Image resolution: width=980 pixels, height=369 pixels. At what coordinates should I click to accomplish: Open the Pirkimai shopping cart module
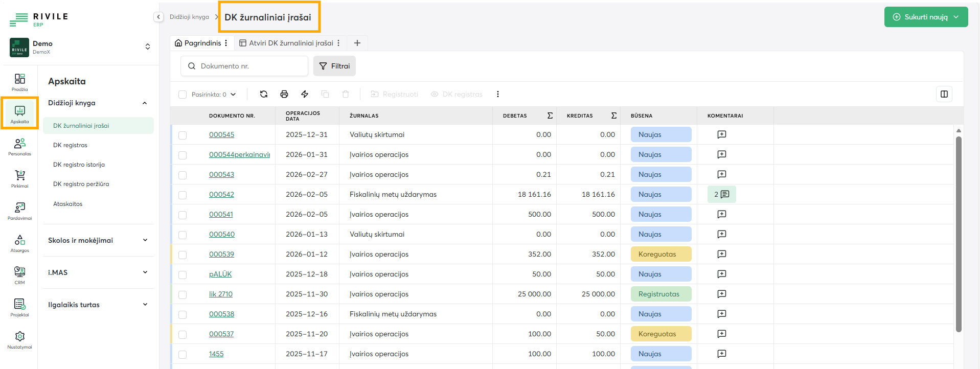tap(20, 179)
